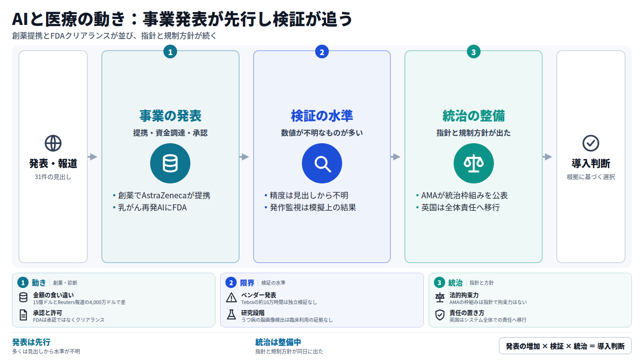
Task: Select the 事業の発表 heading
Action: pyautogui.click(x=170, y=116)
